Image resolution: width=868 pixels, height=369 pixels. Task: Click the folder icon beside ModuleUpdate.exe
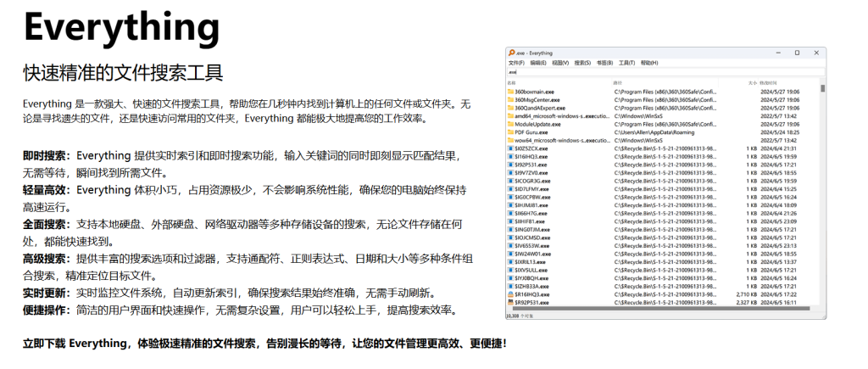click(x=510, y=124)
